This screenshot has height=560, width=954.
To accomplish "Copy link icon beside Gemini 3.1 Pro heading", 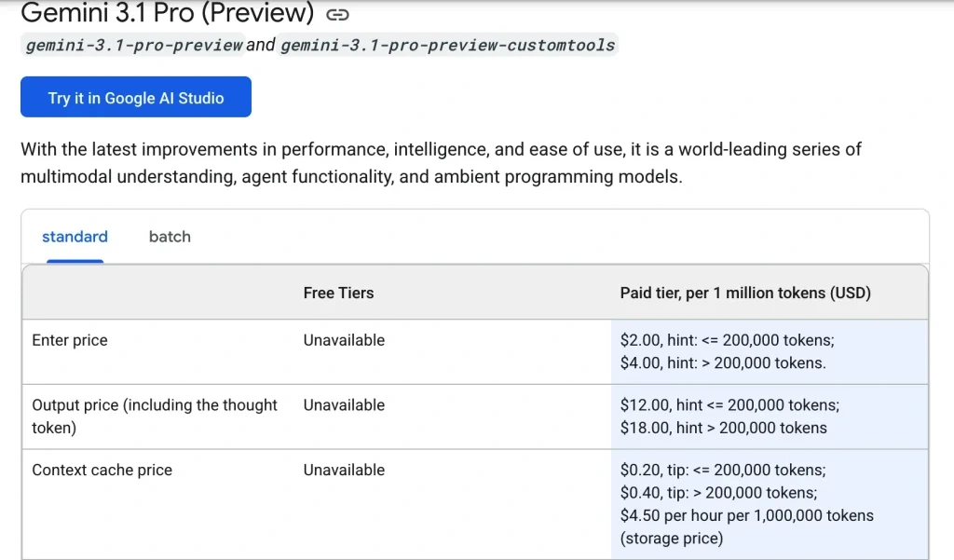I will 337,15.
